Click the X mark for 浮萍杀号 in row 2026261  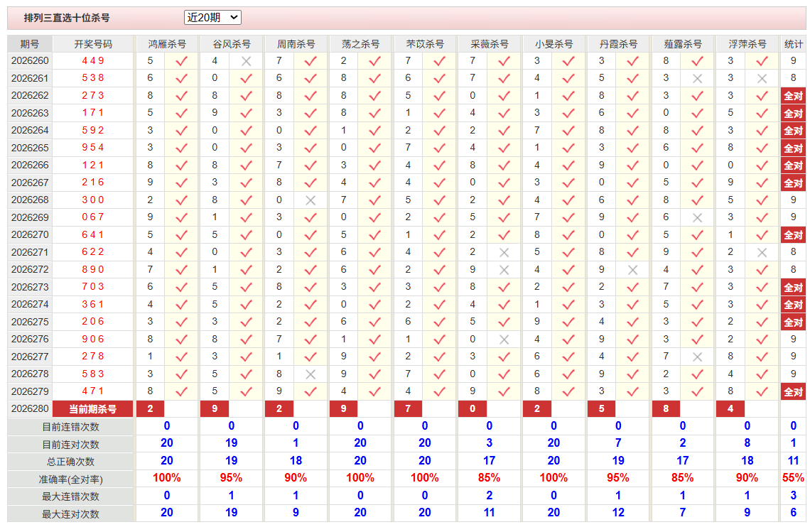(762, 79)
